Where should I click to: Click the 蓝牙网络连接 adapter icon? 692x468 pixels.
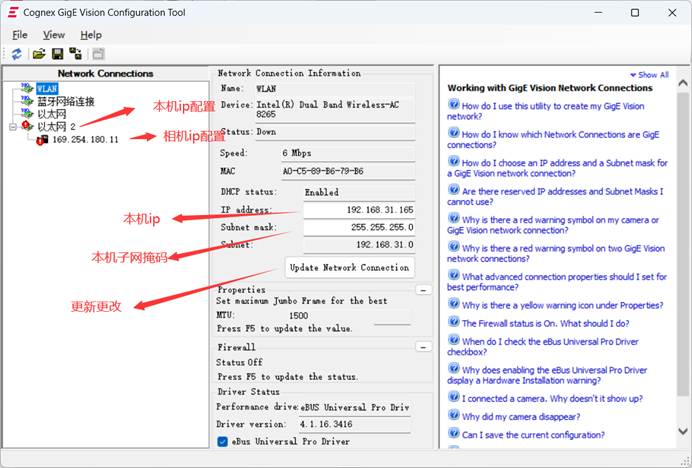tap(27, 101)
